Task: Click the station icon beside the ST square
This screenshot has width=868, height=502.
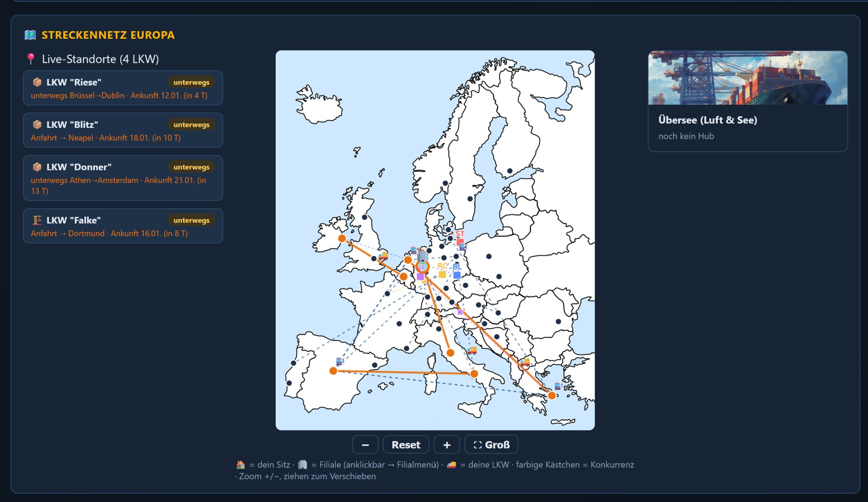Action: pyautogui.click(x=462, y=247)
